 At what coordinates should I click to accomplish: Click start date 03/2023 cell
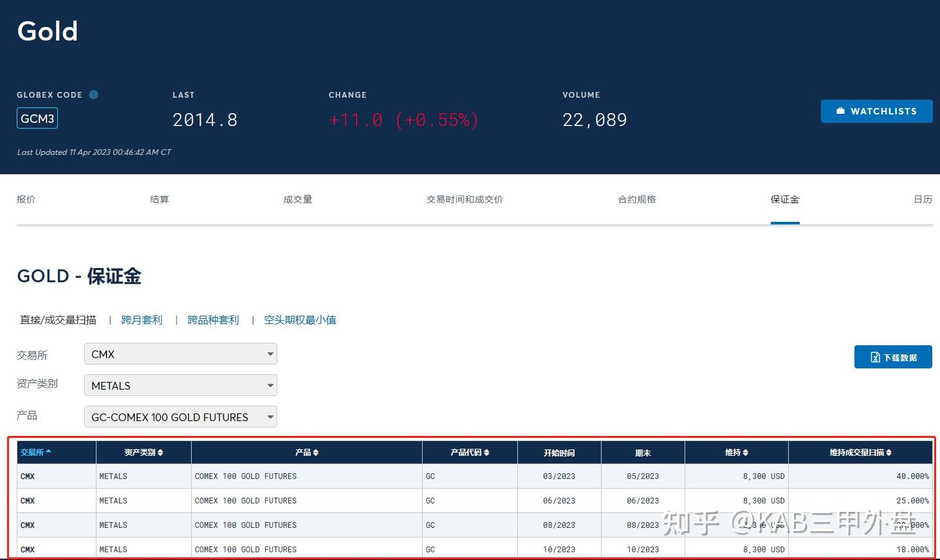[559, 476]
